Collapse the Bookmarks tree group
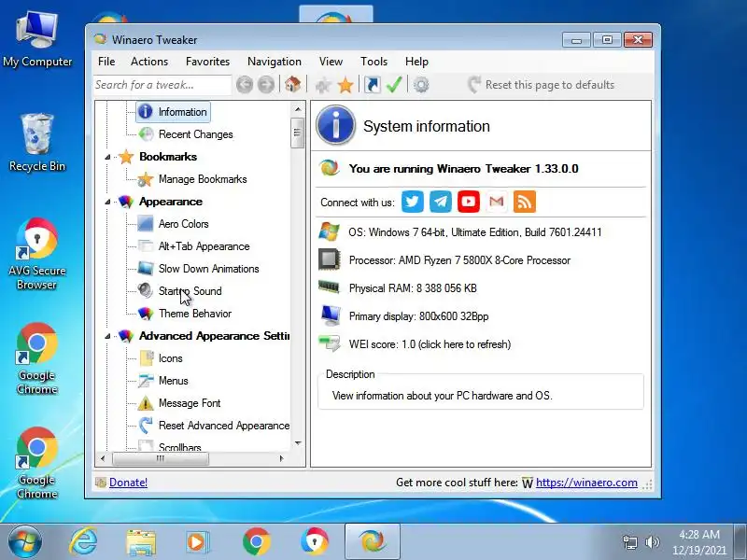The height and width of the screenshot is (560, 747). 107,157
